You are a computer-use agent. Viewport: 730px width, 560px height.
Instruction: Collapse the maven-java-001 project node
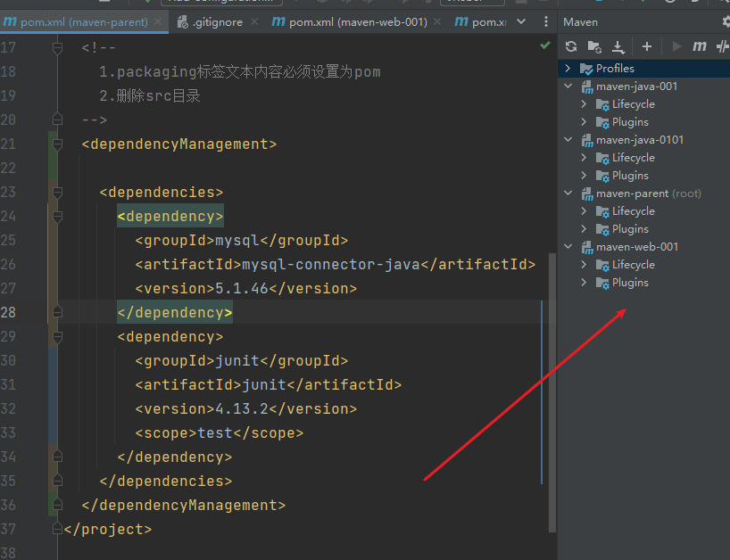point(568,86)
